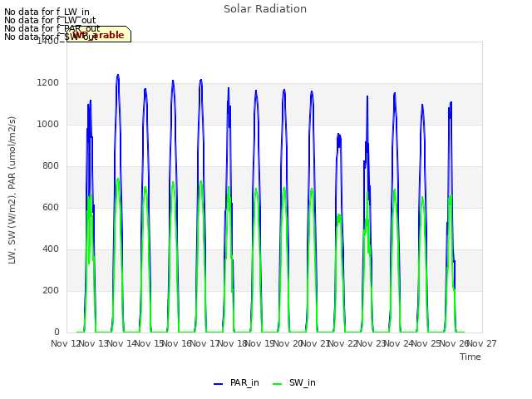Click the lowest blue PAR_in peak after Nov 21

point(338,135)
